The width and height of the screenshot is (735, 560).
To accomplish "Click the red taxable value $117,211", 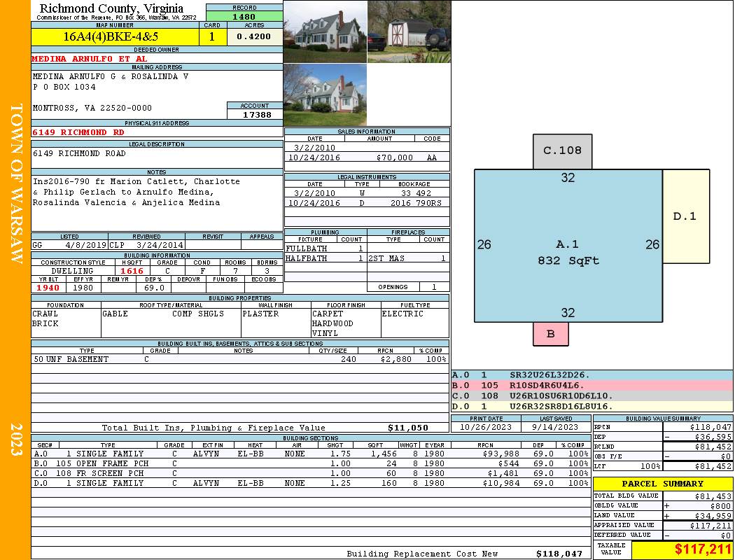I will pyautogui.click(x=681, y=549).
